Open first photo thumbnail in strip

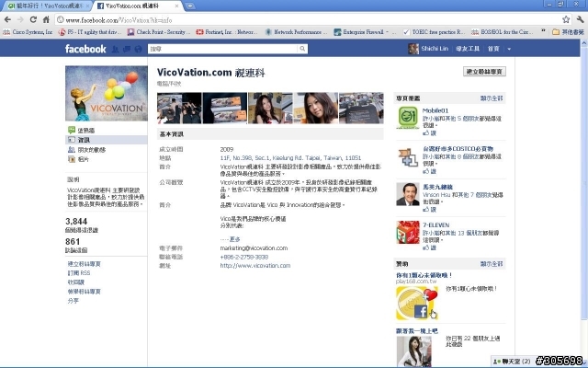tap(179, 109)
